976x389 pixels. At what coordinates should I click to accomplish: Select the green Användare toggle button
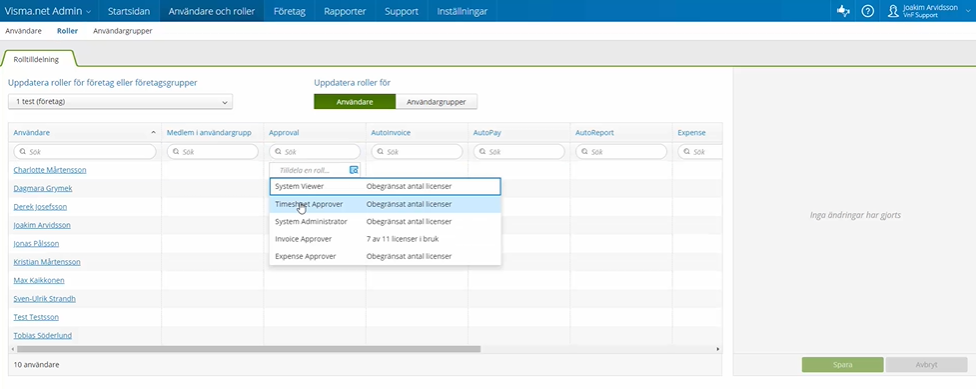(x=355, y=101)
